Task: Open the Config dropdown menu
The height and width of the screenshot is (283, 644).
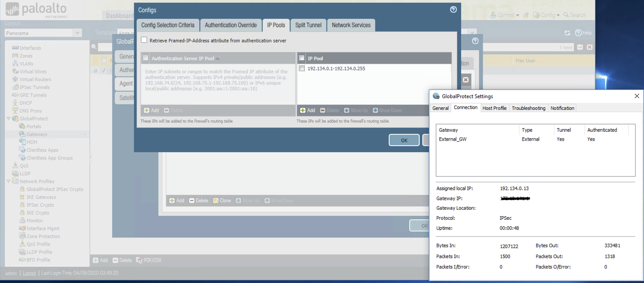Action: tap(546, 15)
